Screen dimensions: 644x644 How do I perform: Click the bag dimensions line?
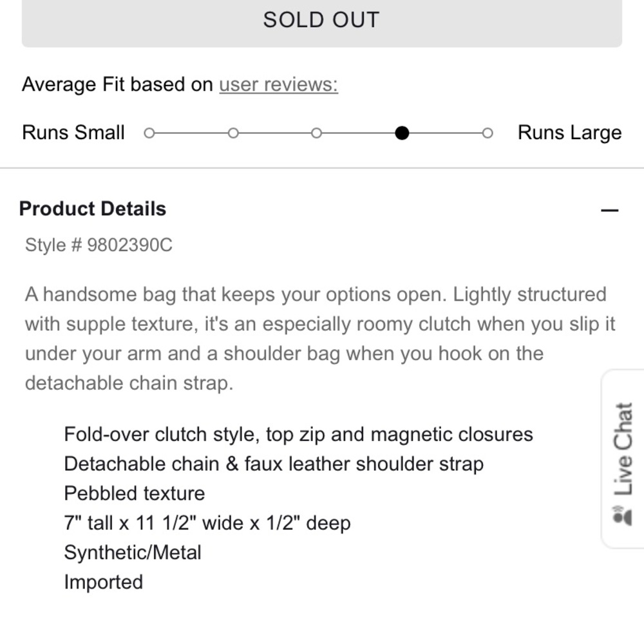207,523
